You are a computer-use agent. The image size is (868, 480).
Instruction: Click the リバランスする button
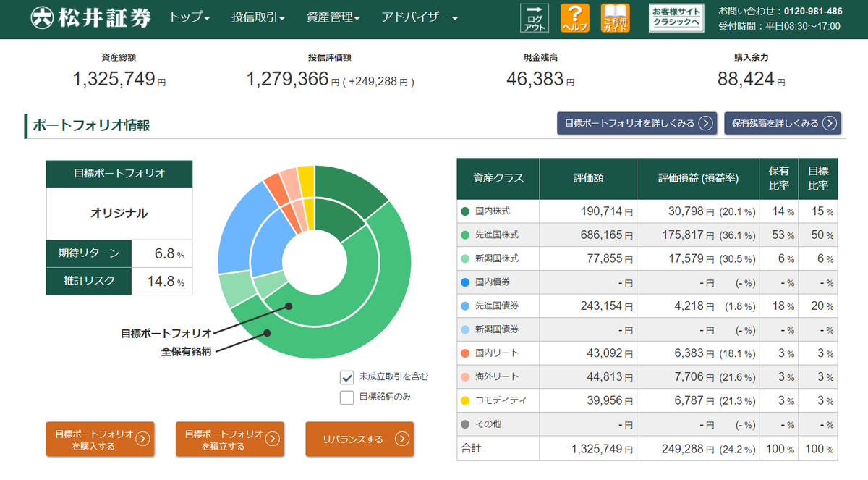click(359, 439)
